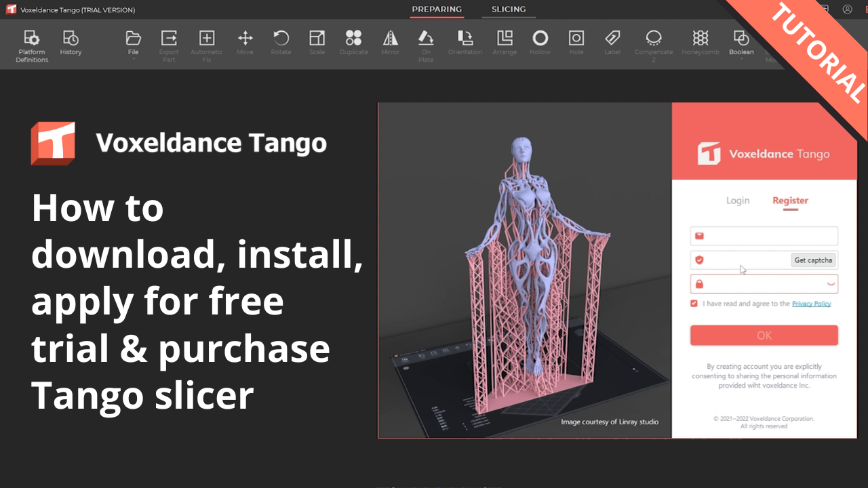Open the Privacy Policy link
Screen dimensions: 868x488
(811, 304)
